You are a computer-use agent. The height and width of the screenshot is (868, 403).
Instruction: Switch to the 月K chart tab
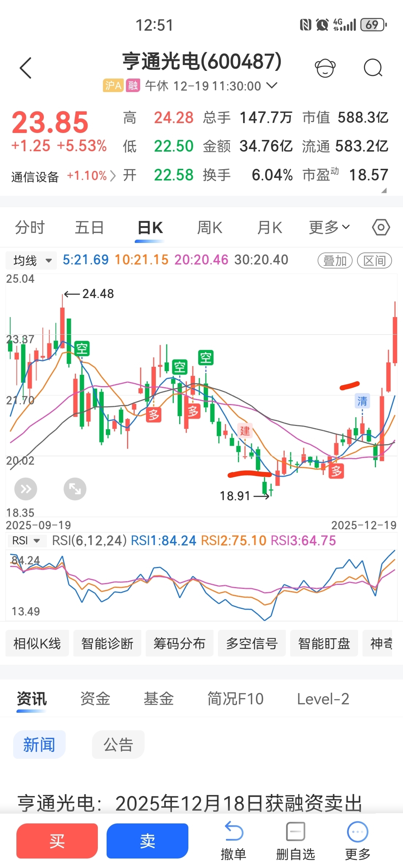click(x=269, y=227)
